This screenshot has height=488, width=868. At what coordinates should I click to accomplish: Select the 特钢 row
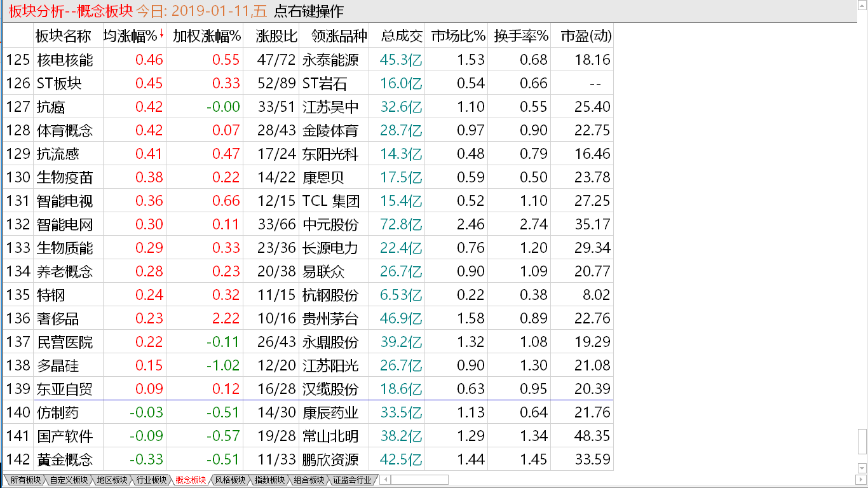click(x=308, y=295)
